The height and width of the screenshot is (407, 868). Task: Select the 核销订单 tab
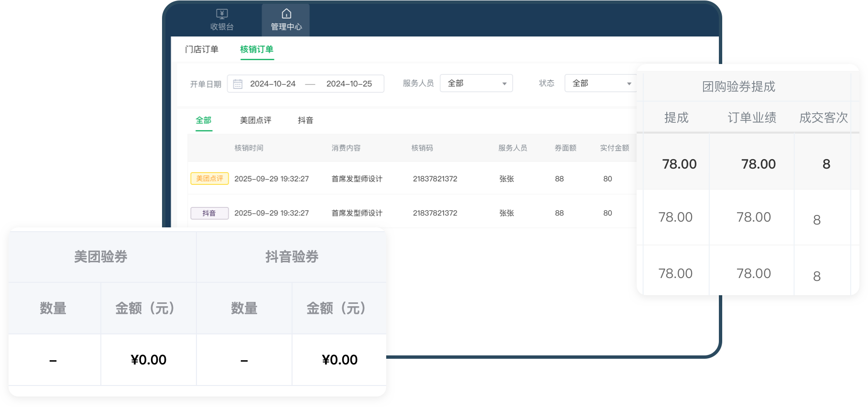[x=257, y=49]
